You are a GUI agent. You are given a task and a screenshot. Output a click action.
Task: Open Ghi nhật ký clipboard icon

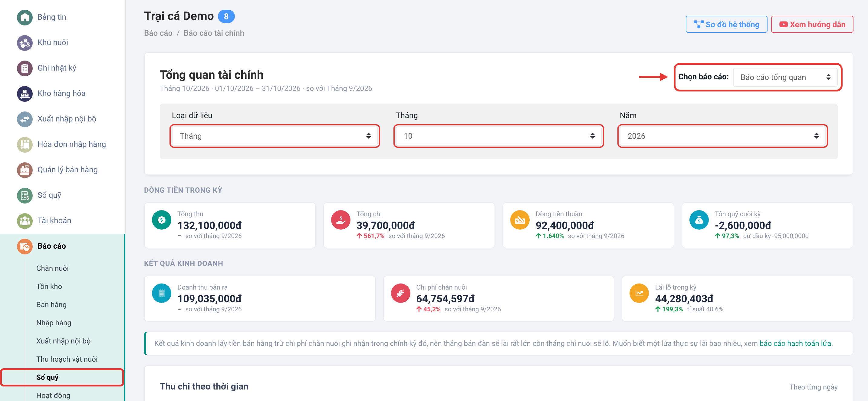click(25, 68)
